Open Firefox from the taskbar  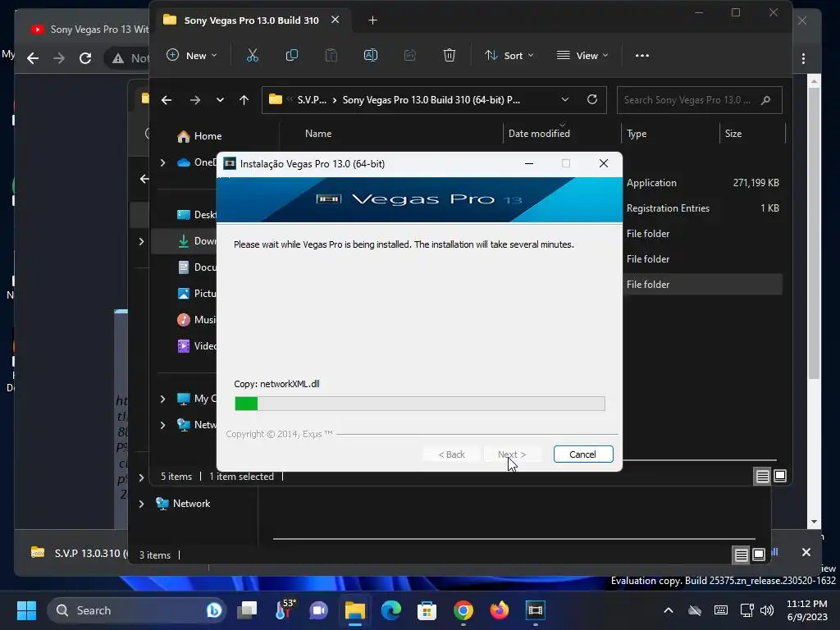(500, 610)
